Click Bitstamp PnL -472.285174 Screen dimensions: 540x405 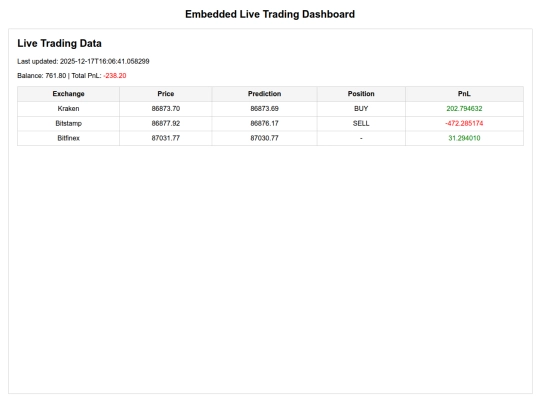[x=464, y=123]
